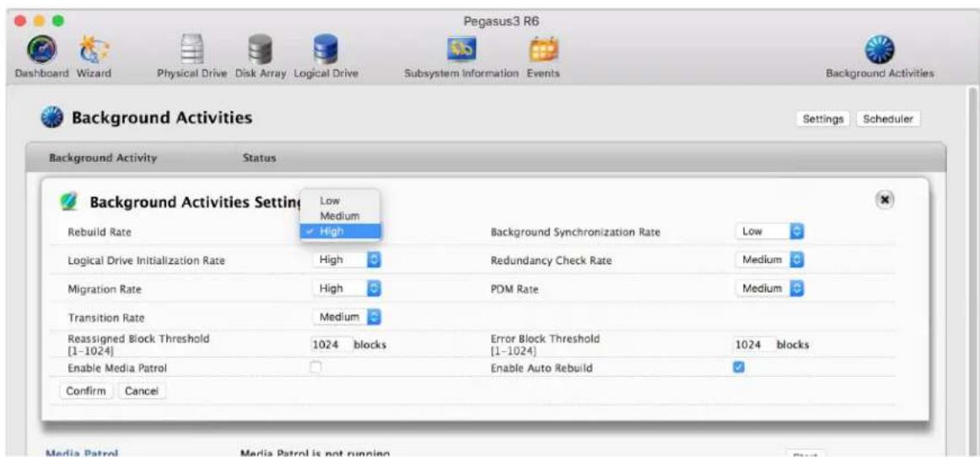Click the Background Activity column header

click(x=103, y=159)
